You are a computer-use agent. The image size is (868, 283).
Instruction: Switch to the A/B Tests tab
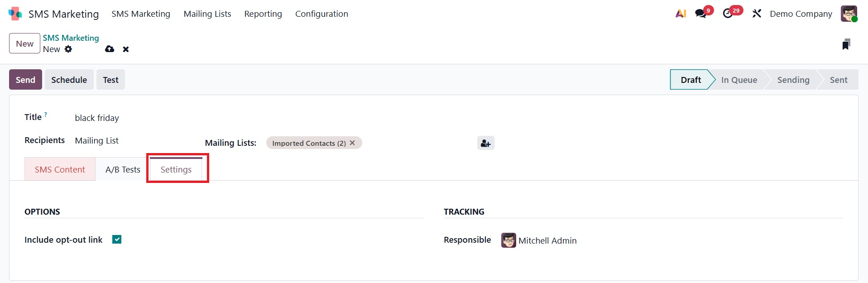click(123, 170)
